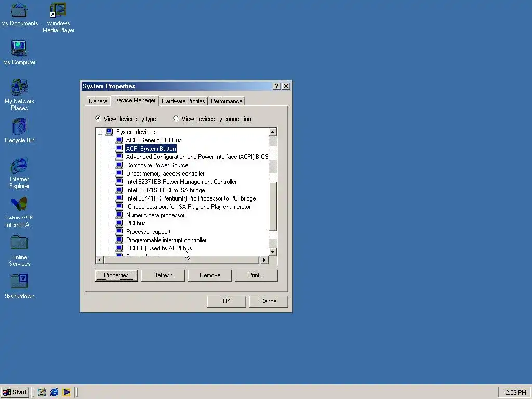532x399 pixels.
Task: Collapse the System devices tree node
Action: tap(100, 132)
